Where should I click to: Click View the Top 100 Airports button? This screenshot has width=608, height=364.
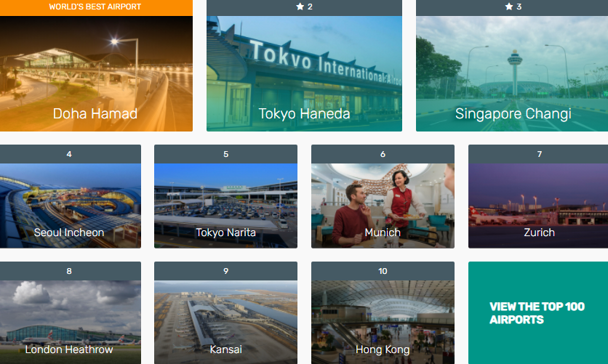(x=538, y=313)
